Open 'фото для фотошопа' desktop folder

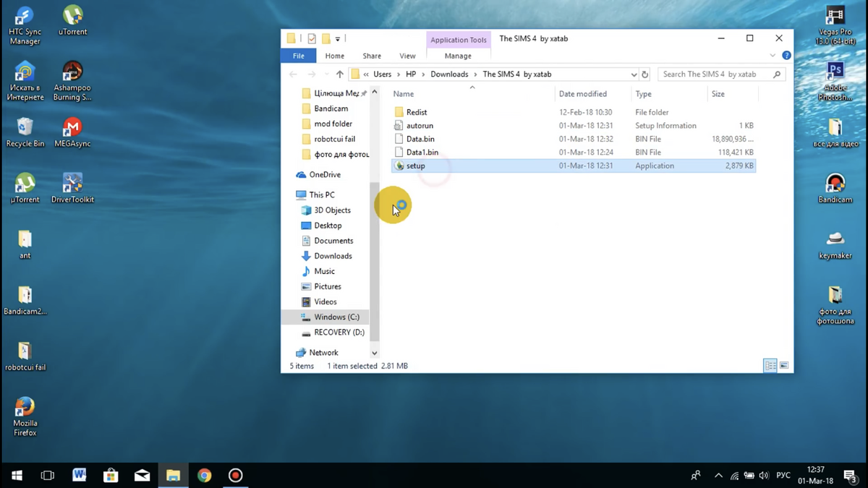(835, 305)
